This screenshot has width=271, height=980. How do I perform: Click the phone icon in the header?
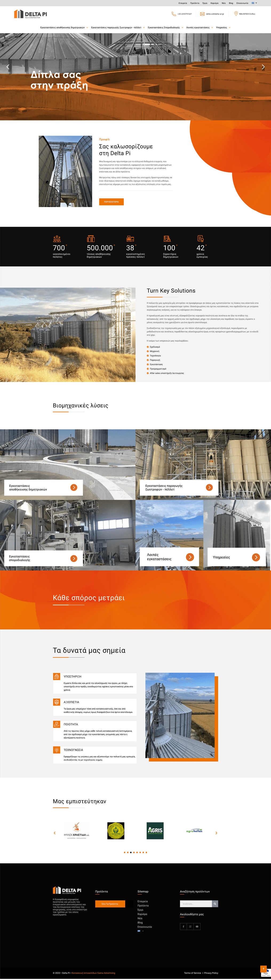[174, 14]
